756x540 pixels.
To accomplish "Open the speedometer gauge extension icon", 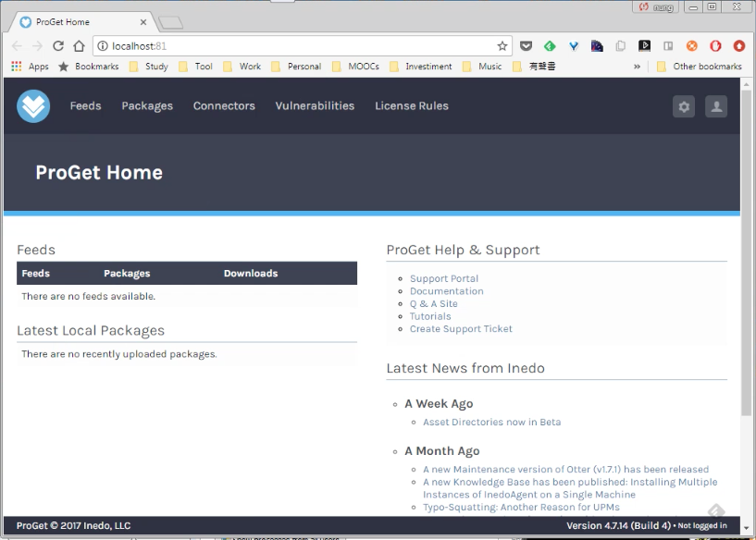I will 597,46.
